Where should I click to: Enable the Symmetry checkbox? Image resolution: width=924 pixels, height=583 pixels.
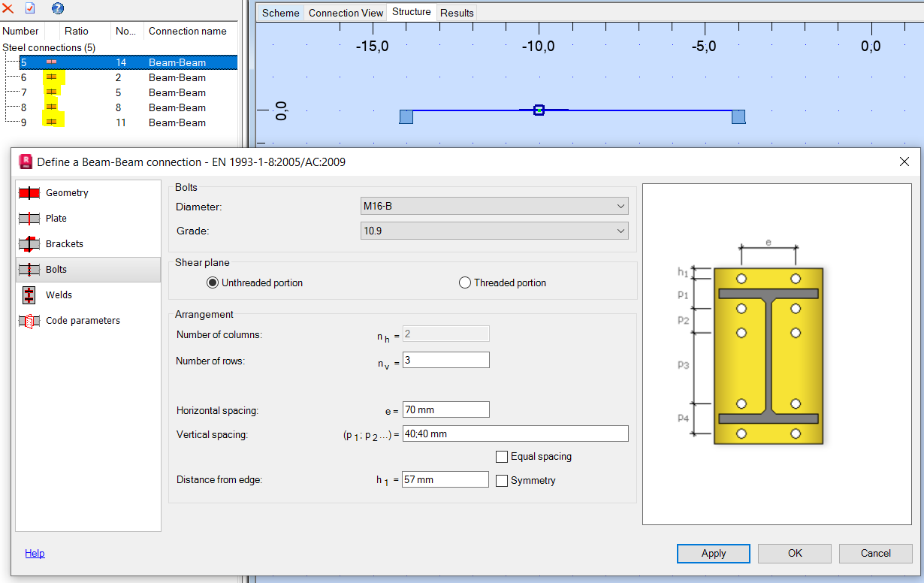(x=501, y=481)
